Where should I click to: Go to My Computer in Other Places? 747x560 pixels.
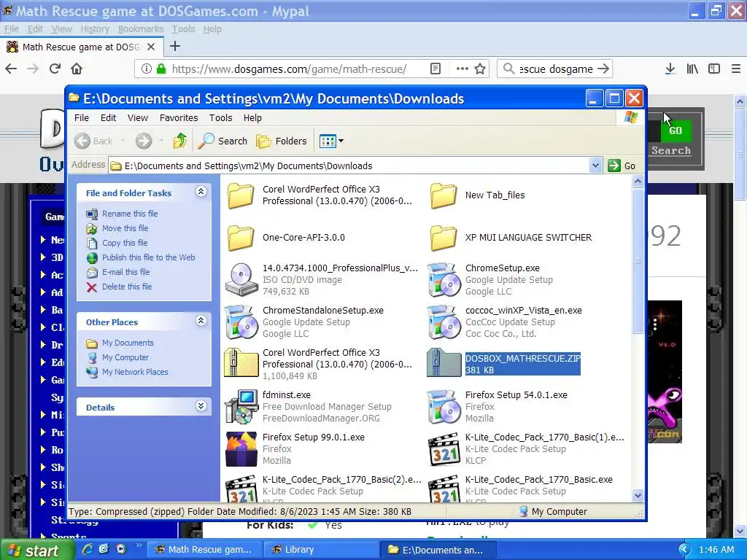tap(125, 357)
